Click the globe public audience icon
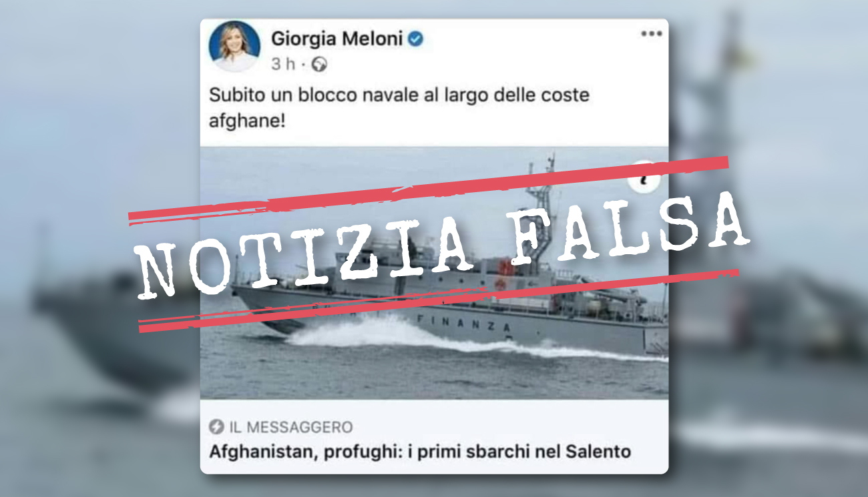Image resolution: width=868 pixels, height=497 pixels. (320, 64)
